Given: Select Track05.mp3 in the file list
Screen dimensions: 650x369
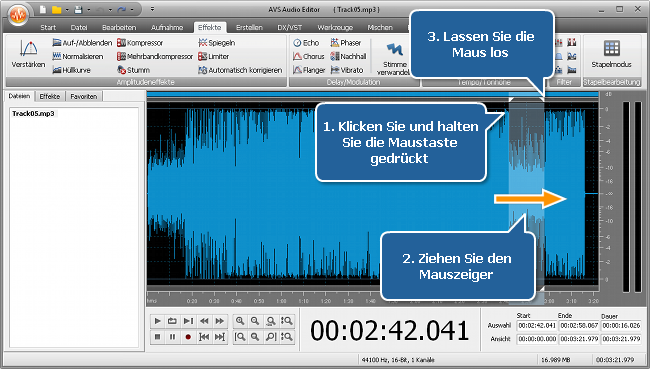Looking at the screenshot, I should point(33,114).
